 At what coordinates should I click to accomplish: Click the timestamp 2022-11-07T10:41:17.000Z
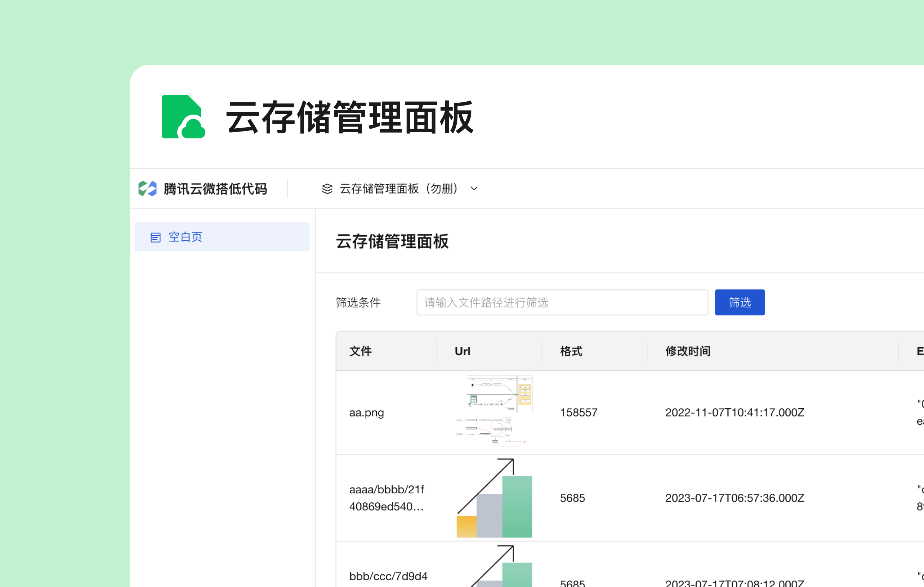pyautogui.click(x=735, y=412)
